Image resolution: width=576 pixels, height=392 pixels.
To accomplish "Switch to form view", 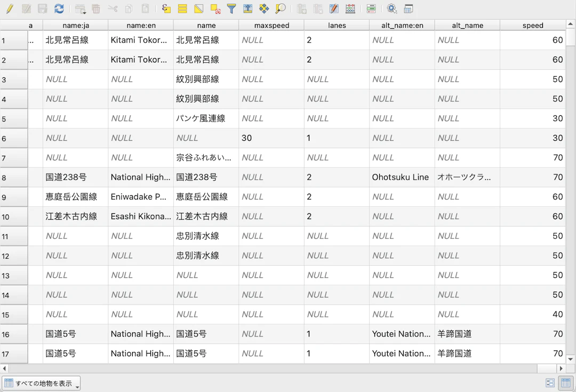I will coord(550,383).
